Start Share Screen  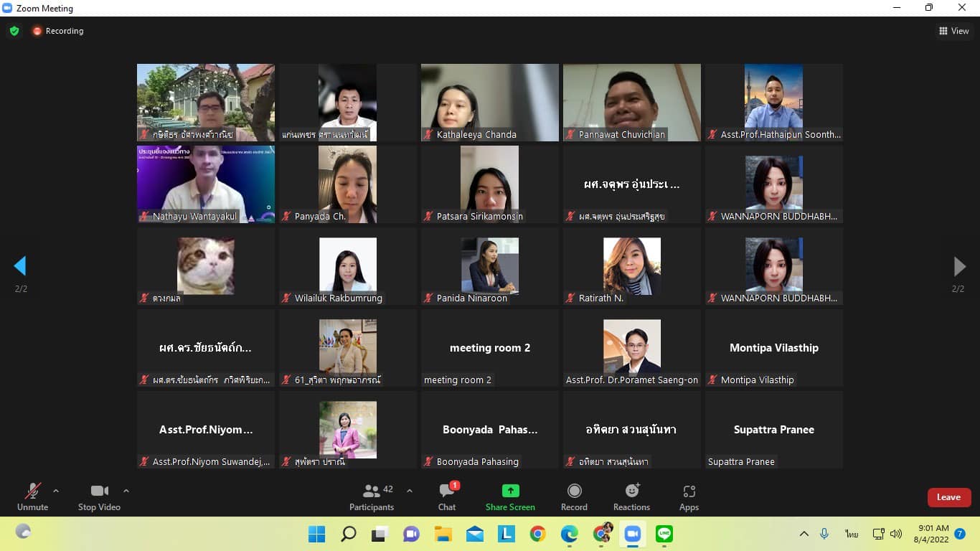510,496
